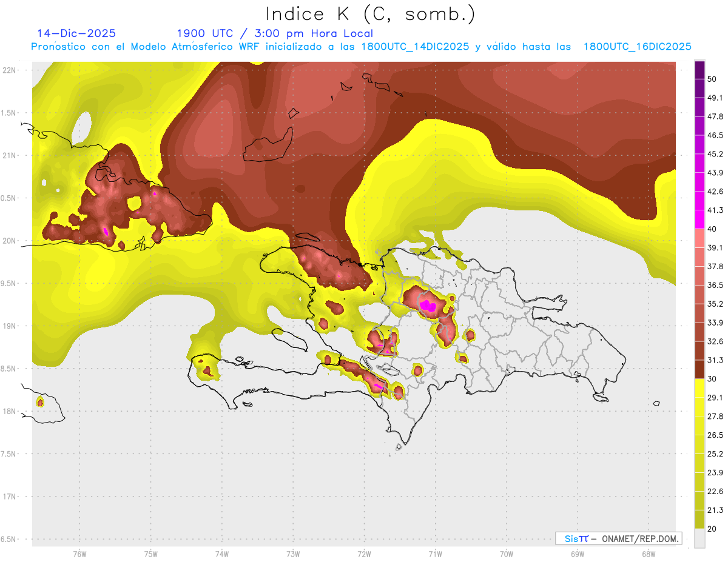Click the legend value '36.5'

pyautogui.click(x=715, y=285)
